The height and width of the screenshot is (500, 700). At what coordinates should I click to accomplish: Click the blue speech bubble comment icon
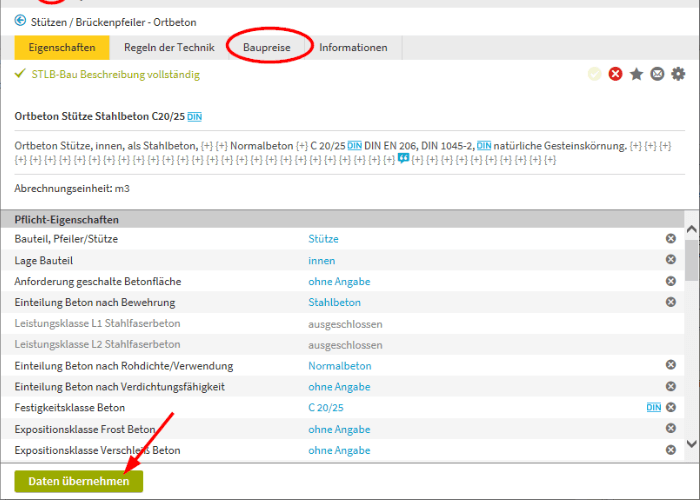(x=403, y=158)
